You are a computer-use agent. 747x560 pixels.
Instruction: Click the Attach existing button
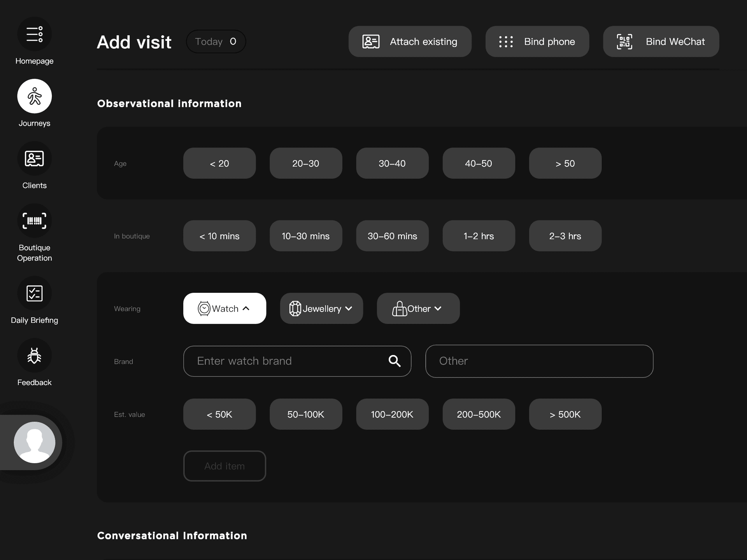tap(410, 42)
